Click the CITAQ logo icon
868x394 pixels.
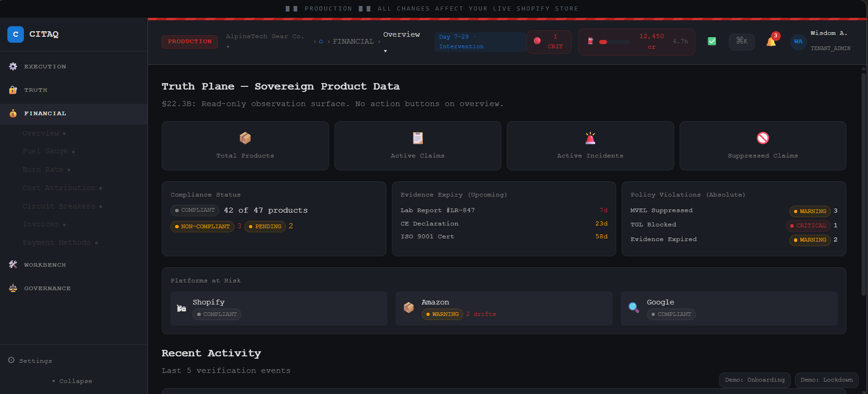(16, 34)
